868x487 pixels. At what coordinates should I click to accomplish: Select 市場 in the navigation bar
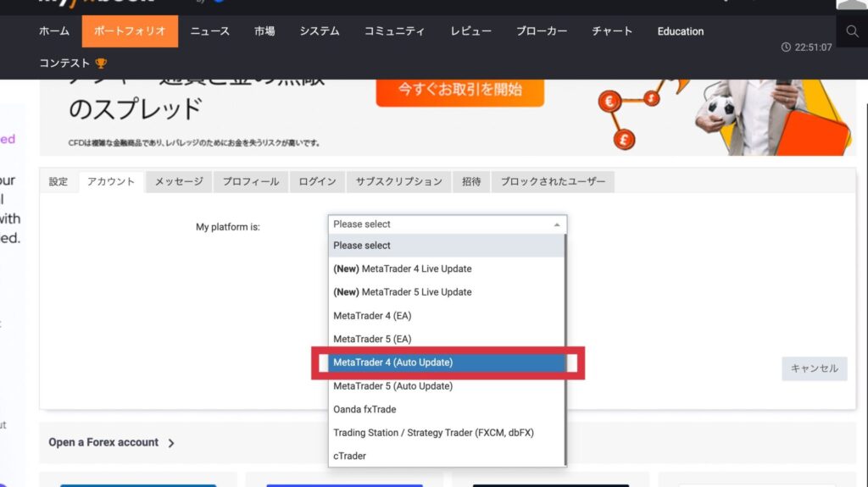tap(264, 31)
